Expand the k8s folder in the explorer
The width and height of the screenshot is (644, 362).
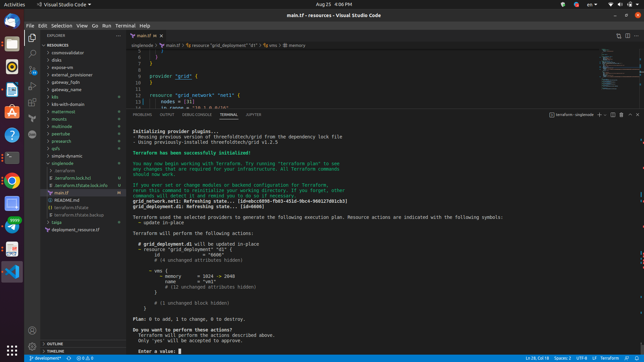(x=55, y=97)
